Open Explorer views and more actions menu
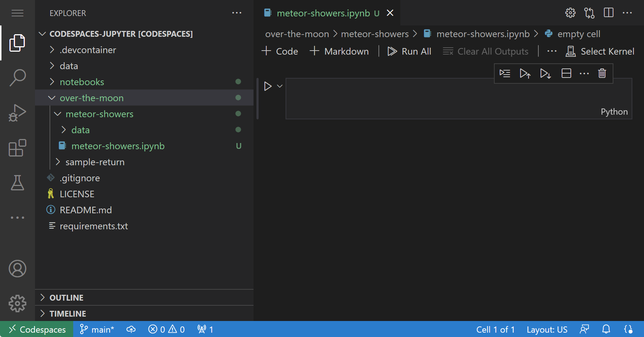Viewport: 644px width, 337px height. point(237,13)
